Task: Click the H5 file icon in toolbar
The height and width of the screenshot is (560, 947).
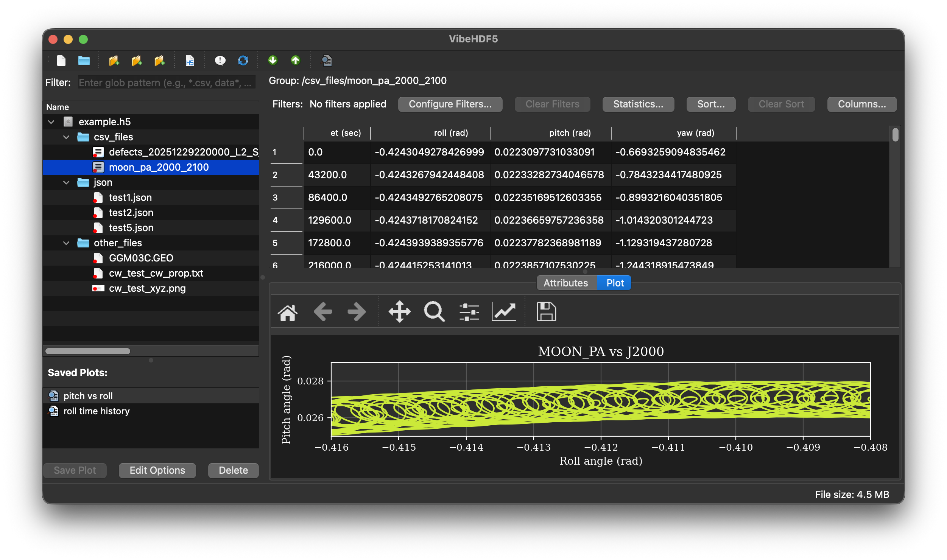Action: (190, 61)
